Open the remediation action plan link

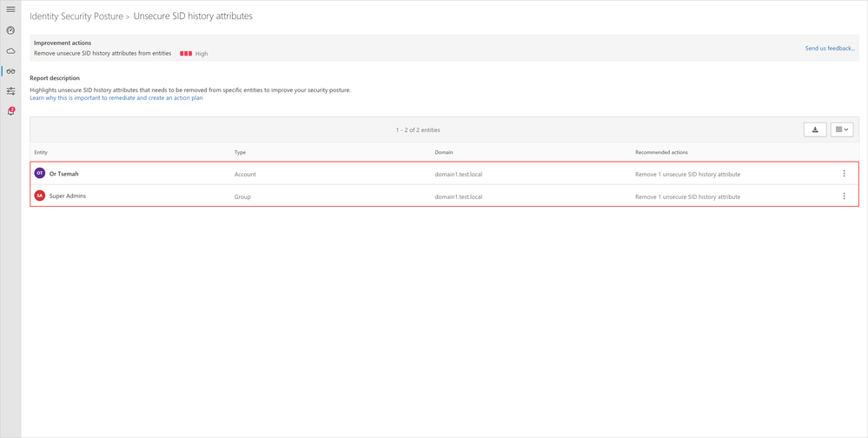pyautogui.click(x=116, y=98)
